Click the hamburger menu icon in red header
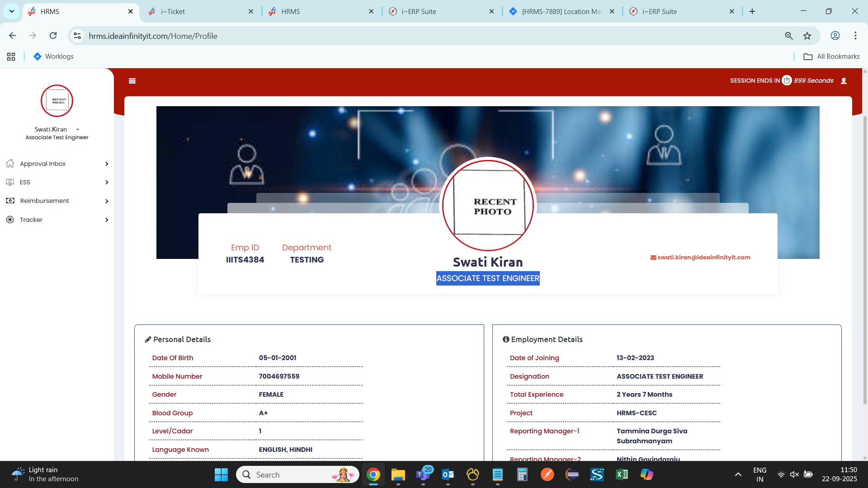 (132, 81)
